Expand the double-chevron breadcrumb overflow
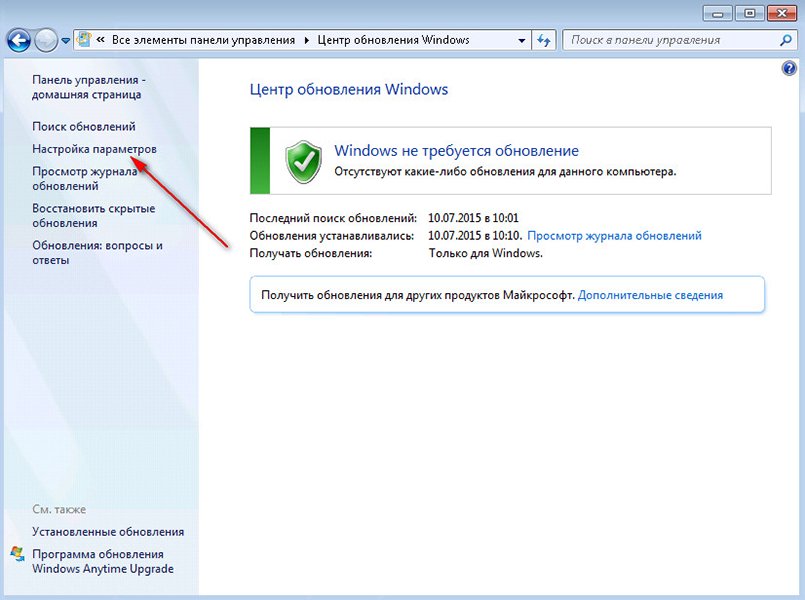 click(x=101, y=40)
